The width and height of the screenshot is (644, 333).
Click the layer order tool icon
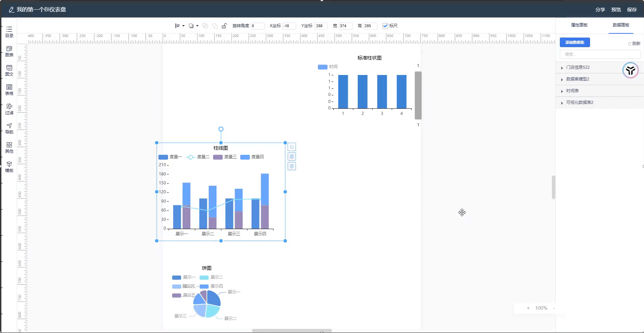pyautogui.click(x=191, y=26)
